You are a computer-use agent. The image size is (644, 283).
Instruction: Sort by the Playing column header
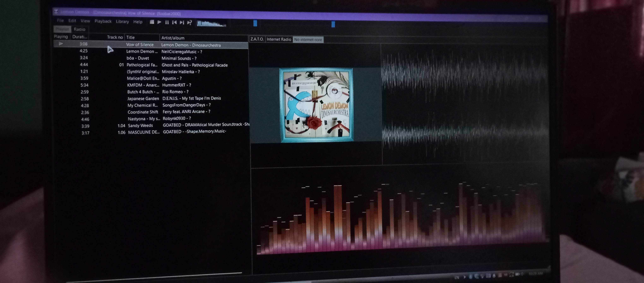61,36
